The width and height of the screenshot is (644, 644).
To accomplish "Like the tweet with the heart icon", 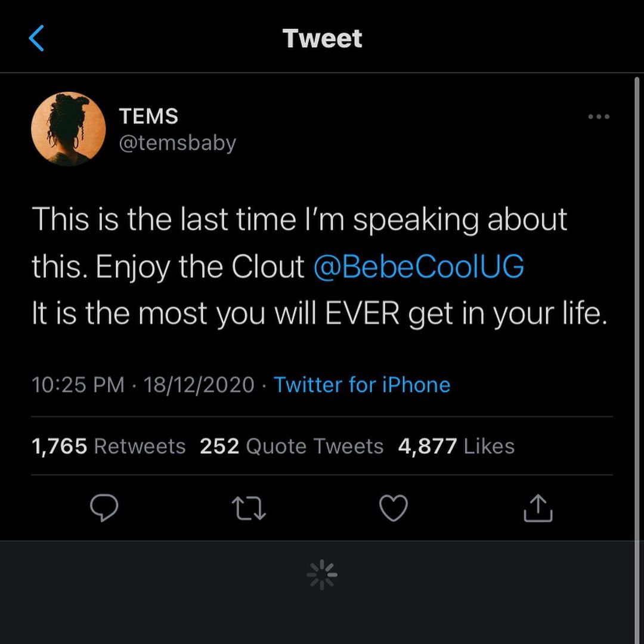I will coord(394,509).
